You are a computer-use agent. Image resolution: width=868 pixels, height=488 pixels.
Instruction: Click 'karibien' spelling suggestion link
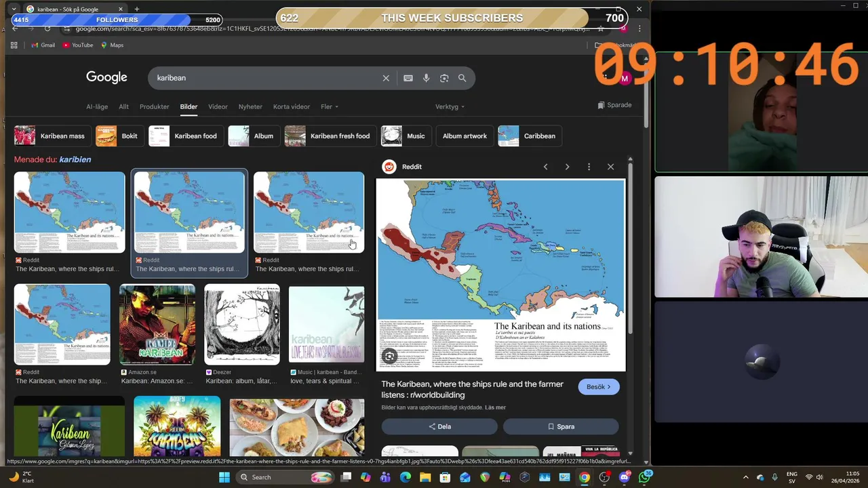tap(75, 159)
